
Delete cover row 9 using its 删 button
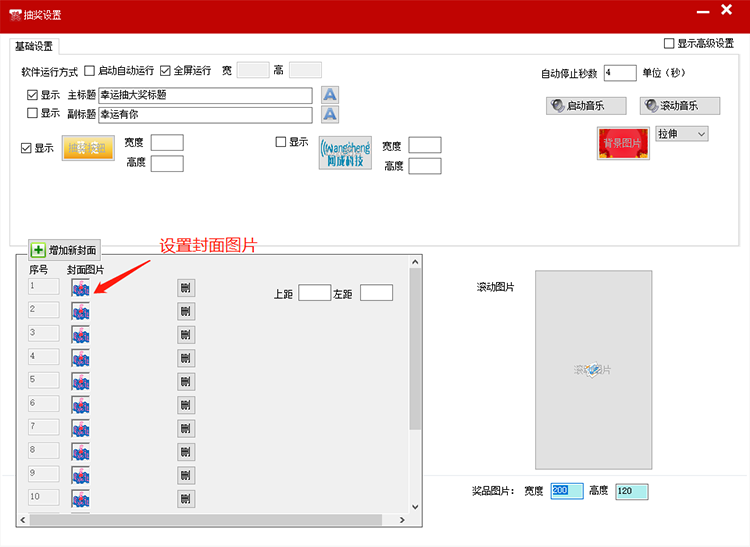point(186,474)
